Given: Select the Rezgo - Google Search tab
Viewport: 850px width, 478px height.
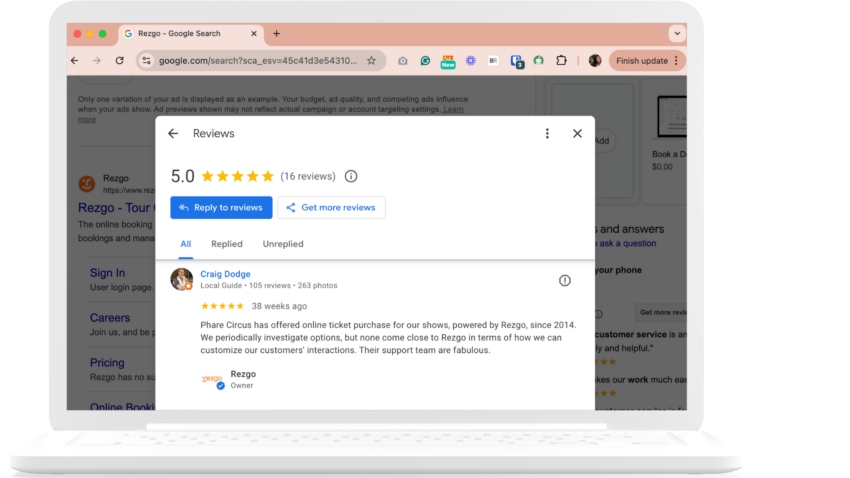Looking at the screenshot, I should coord(191,34).
